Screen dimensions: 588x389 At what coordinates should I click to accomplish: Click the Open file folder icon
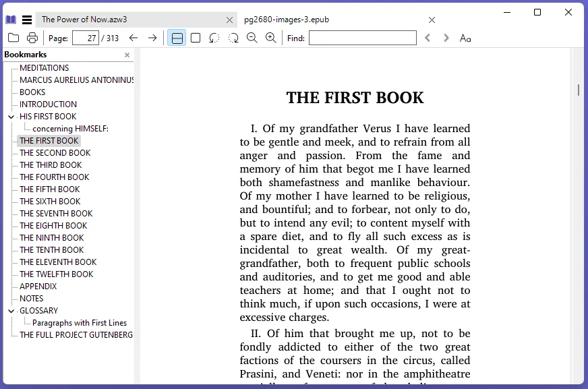tap(13, 38)
